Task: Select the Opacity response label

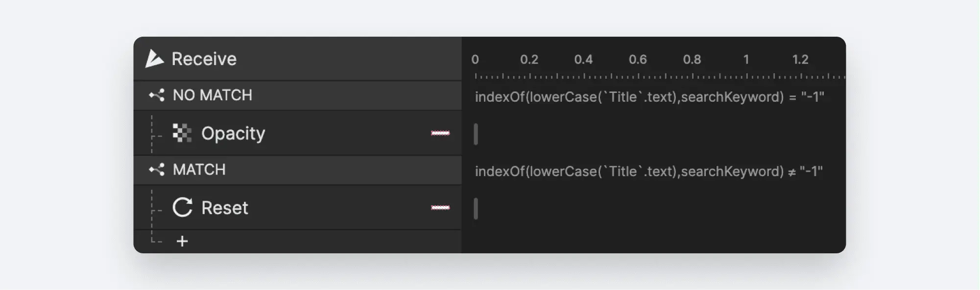Action: tap(233, 133)
